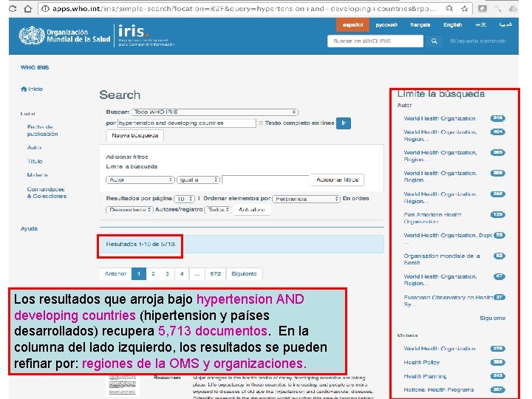Click Siguiente under the Autor facet list
This screenshot has width=532, height=399.
[x=492, y=318]
